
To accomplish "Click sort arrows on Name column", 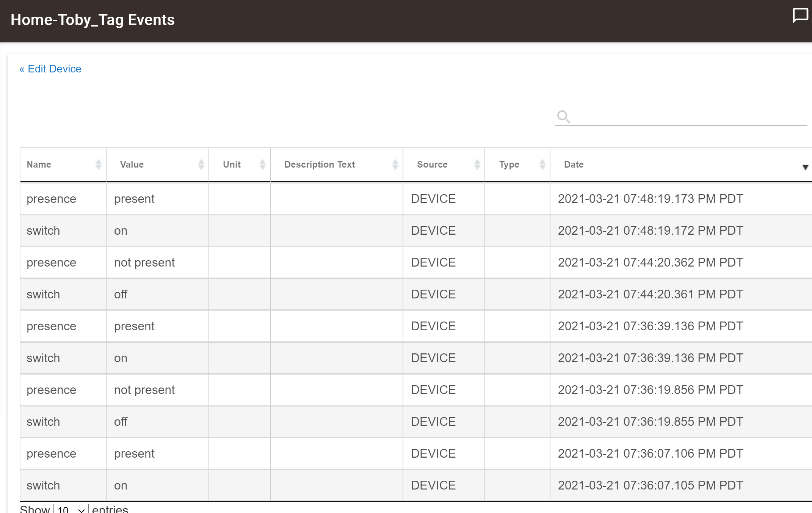I will (x=98, y=165).
